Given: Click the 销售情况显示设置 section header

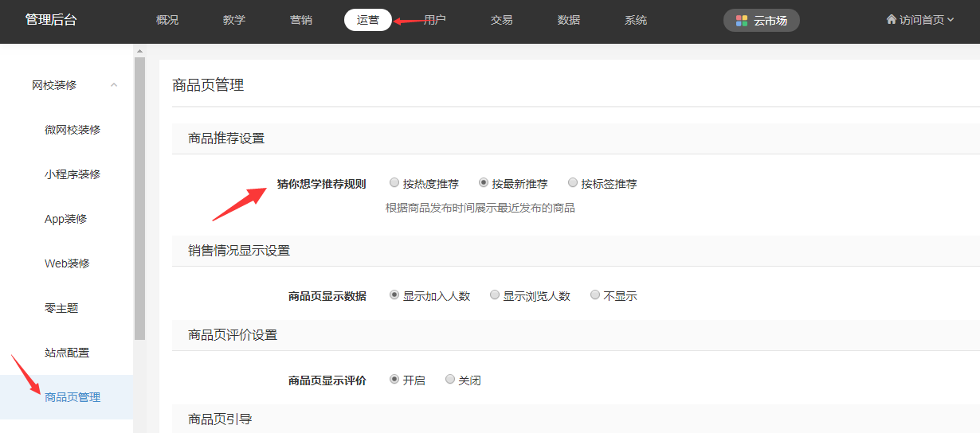Looking at the screenshot, I should pos(239,251).
